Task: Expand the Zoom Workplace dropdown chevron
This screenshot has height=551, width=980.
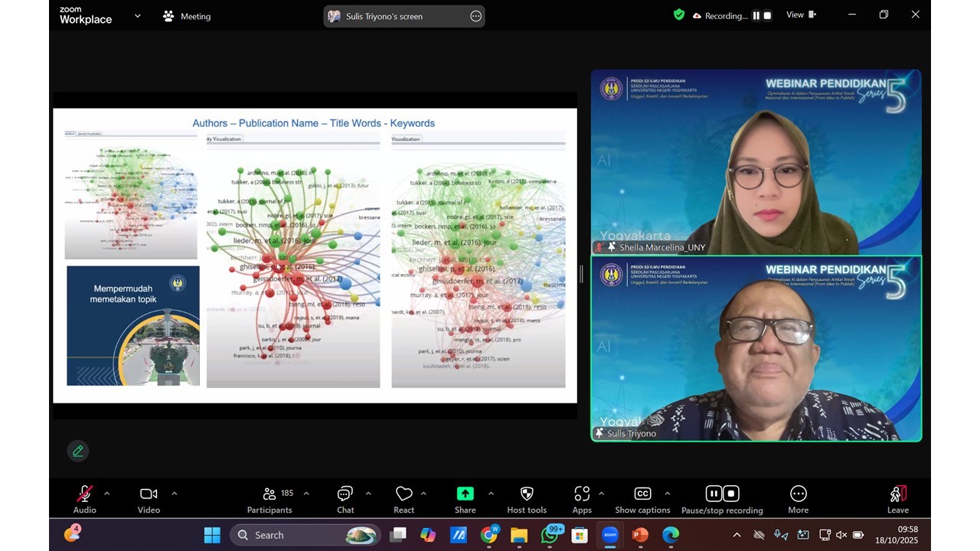Action: (x=138, y=15)
